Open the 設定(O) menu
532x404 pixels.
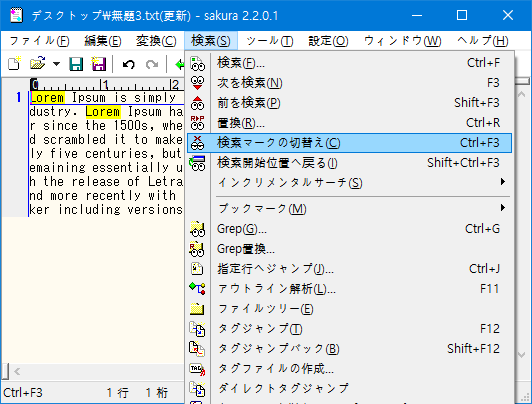pos(328,41)
